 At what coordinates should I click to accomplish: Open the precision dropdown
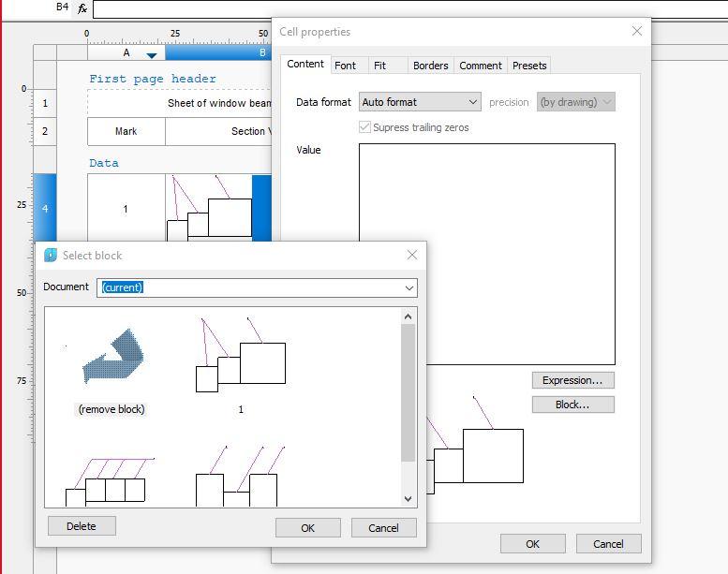click(575, 102)
